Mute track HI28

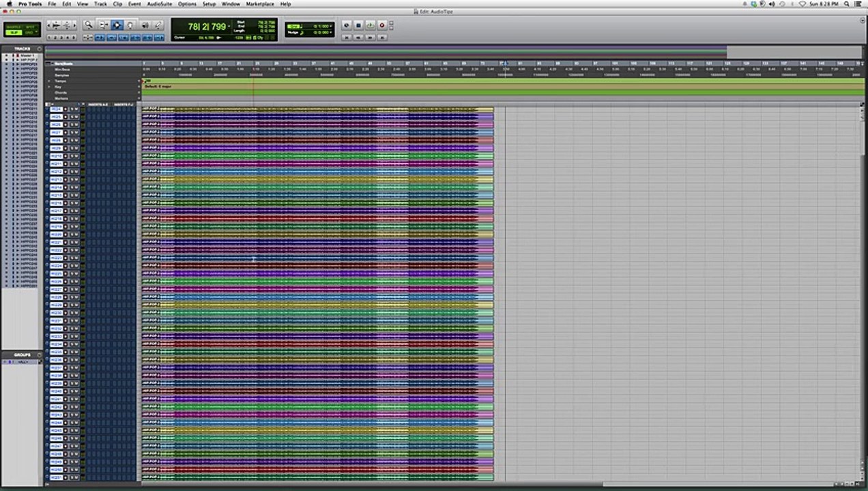click(76, 140)
